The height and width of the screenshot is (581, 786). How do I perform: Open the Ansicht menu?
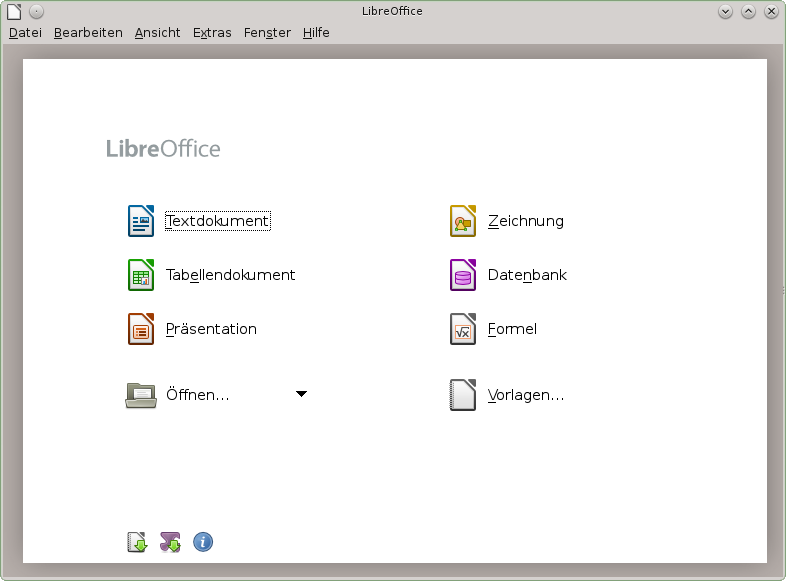tap(158, 33)
